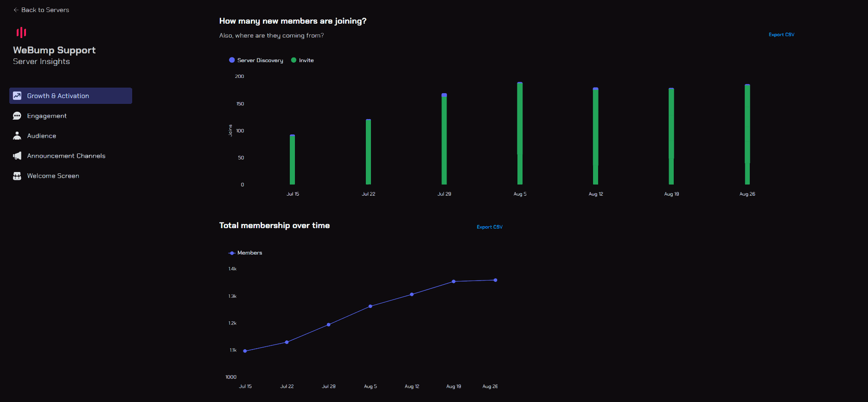Go Back to Servers
Viewport: 868px width, 402px height.
point(41,10)
